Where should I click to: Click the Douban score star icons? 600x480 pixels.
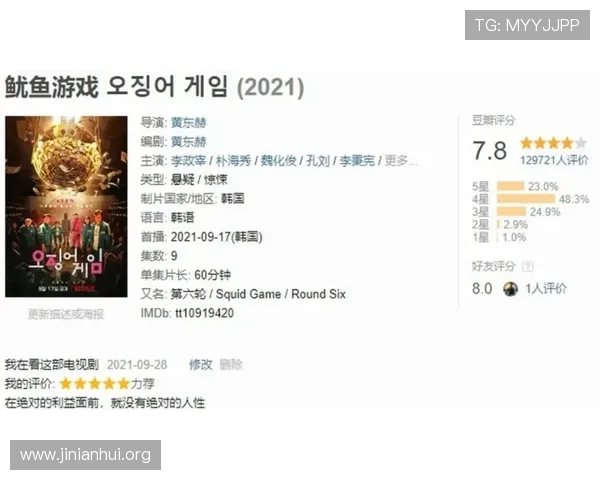[553, 143]
